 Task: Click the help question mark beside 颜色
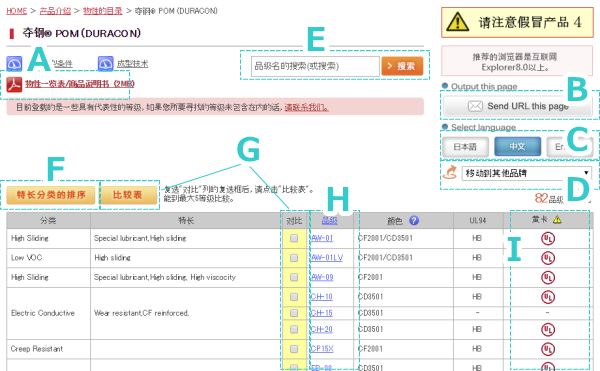pos(414,220)
